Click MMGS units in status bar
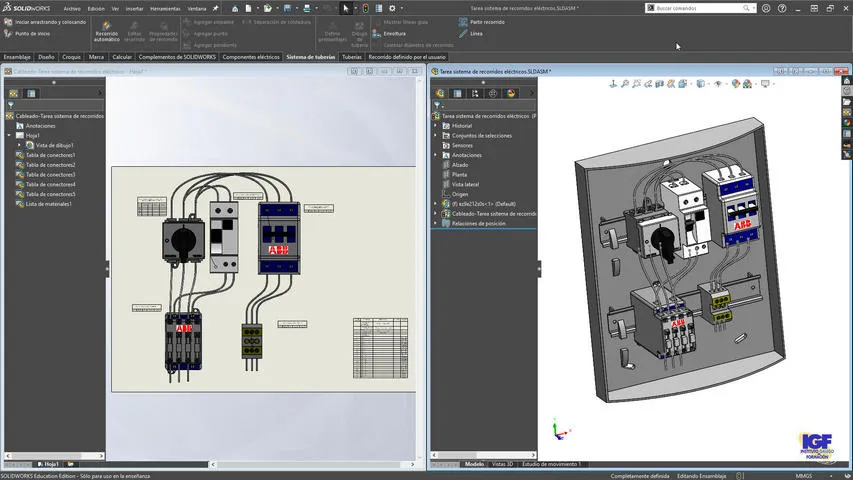The width and height of the screenshot is (853, 480). pyautogui.click(x=803, y=476)
